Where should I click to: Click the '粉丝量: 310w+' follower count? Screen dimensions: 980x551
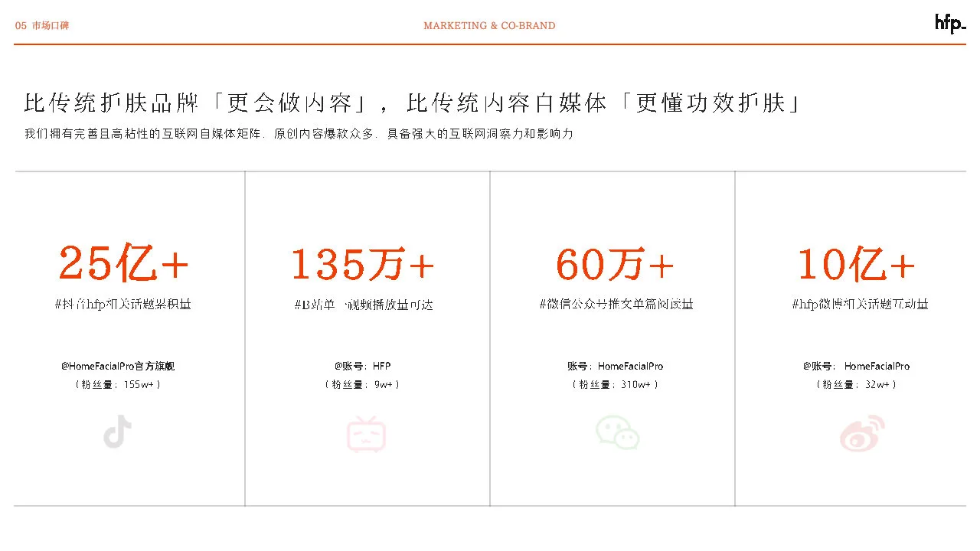pos(616,384)
